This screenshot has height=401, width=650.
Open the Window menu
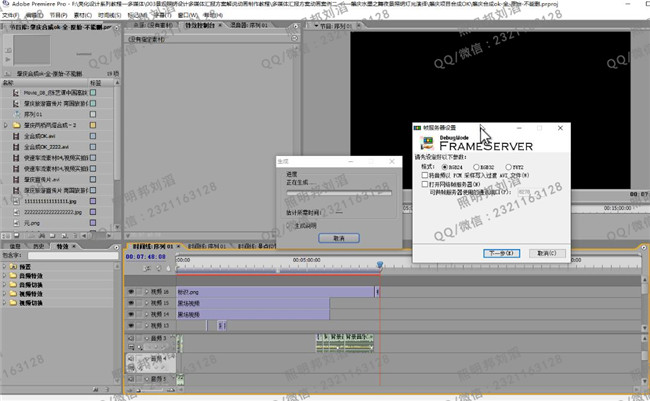coord(188,15)
